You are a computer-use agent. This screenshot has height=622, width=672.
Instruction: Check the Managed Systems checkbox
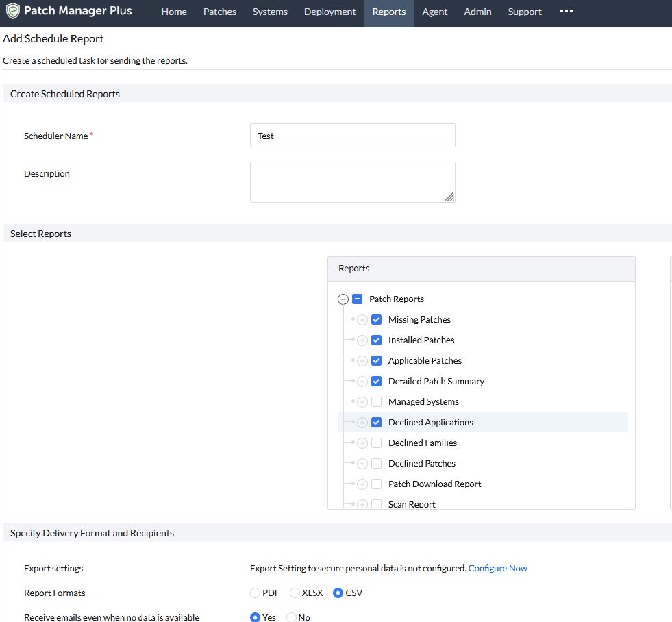click(x=376, y=401)
